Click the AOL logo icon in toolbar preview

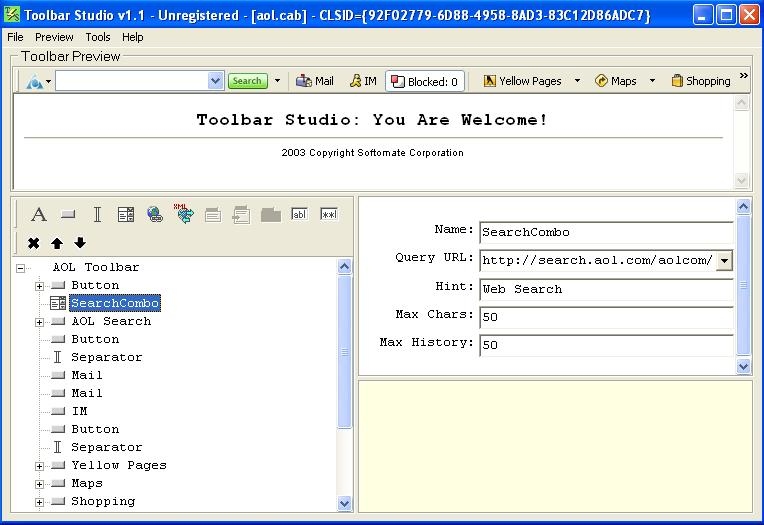tap(35, 81)
